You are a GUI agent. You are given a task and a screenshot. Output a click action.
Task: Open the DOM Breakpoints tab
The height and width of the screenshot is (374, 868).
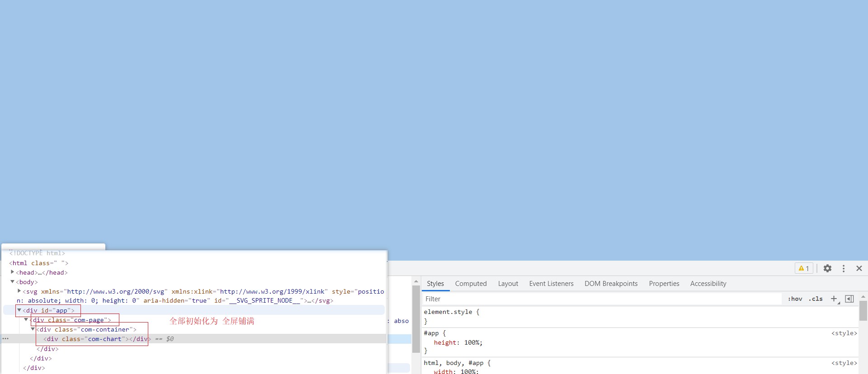click(x=611, y=284)
